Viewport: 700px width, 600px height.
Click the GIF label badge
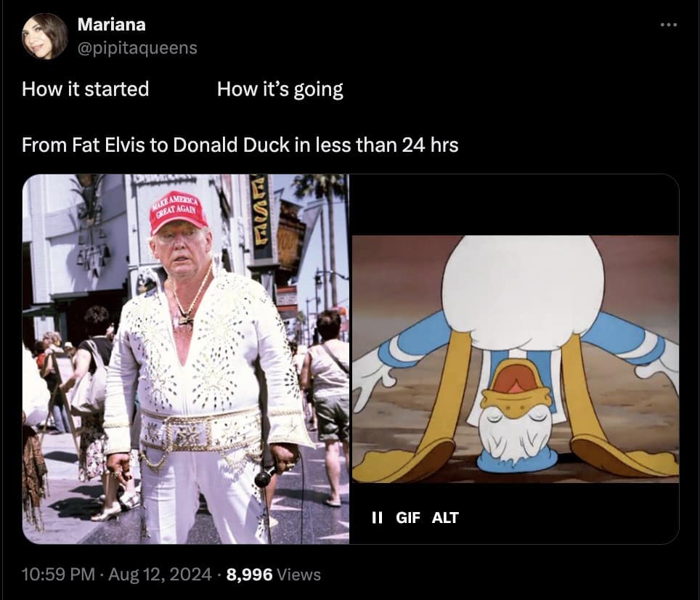pos(408,517)
